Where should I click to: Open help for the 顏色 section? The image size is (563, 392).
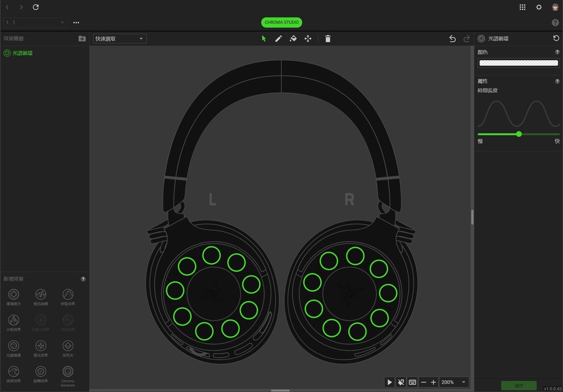[557, 52]
